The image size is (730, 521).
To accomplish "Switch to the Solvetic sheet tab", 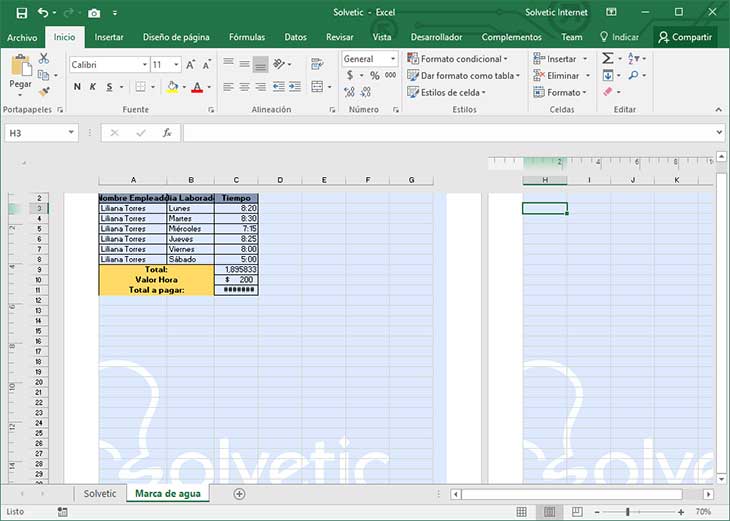I will click(100, 494).
